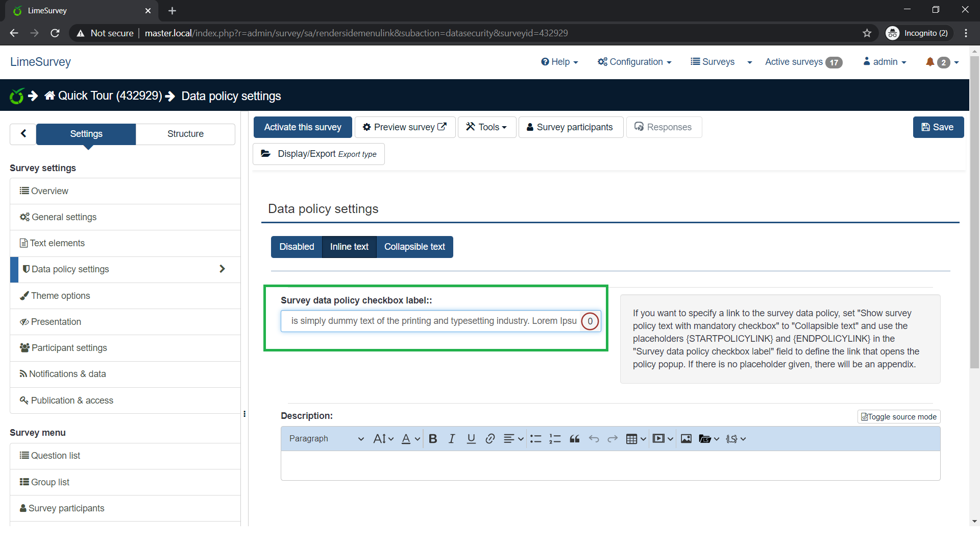The height and width of the screenshot is (541, 980).
Task: Open a new browser tab
Action: [x=172, y=11]
